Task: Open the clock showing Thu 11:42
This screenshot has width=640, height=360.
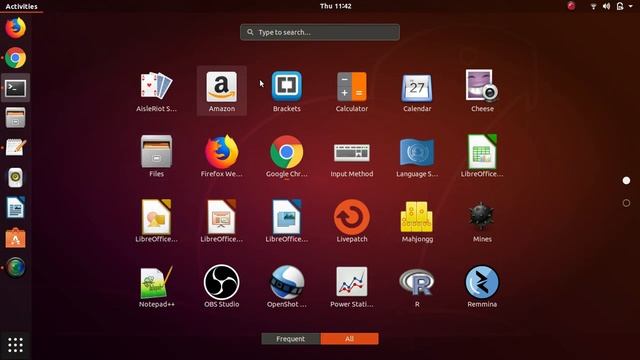Action: click(336, 6)
